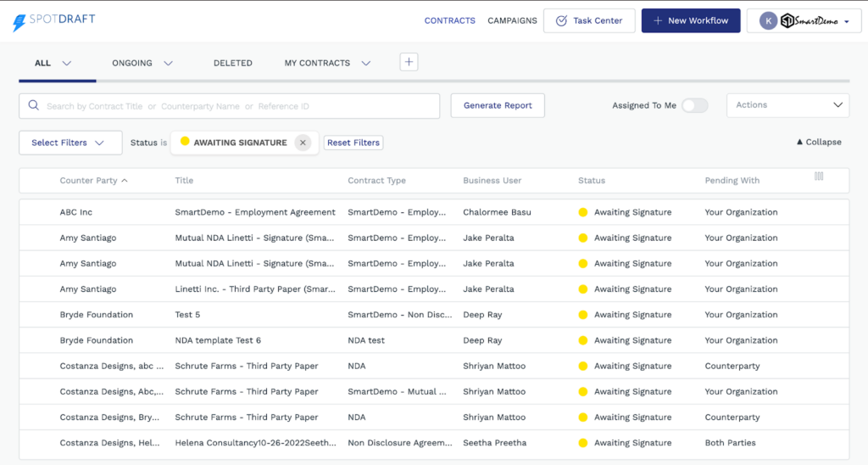
Task: Open the Test 5 contract
Action: [187, 315]
